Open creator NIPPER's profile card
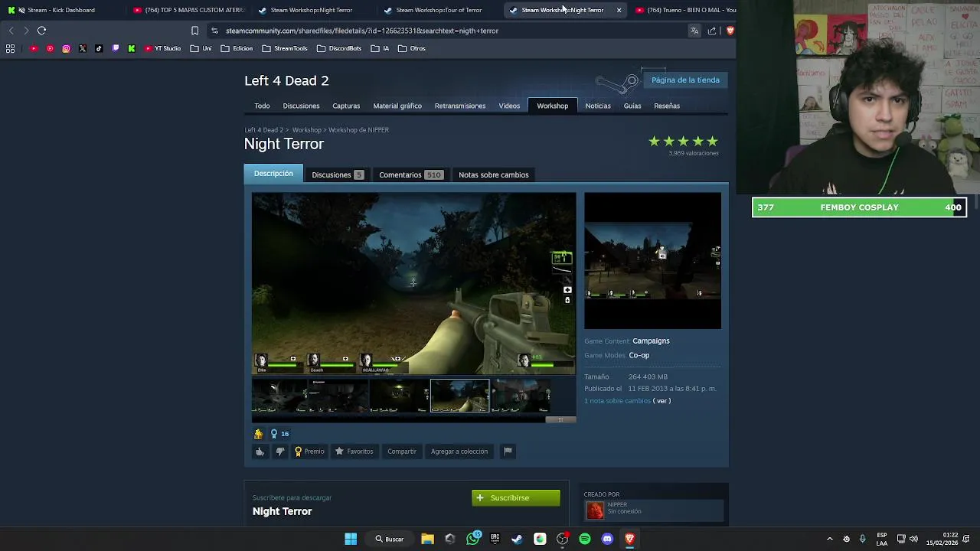Viewport: 980px width, 551px height. 653,510
